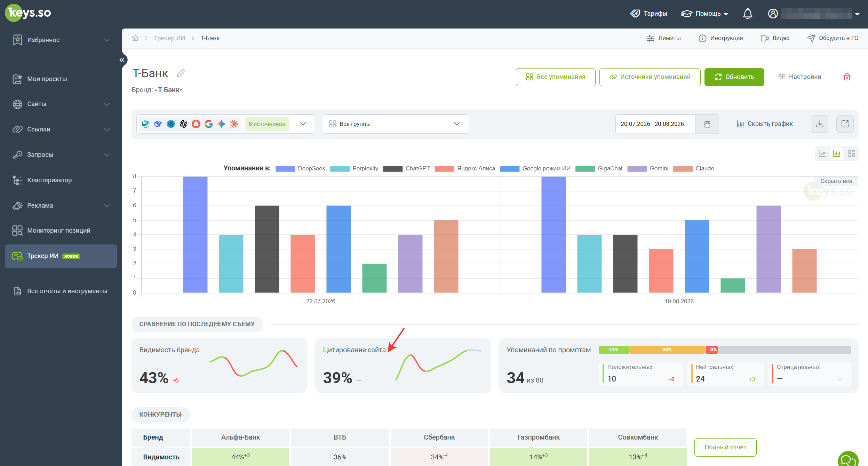The image size is (868, 466).
Task: Click the green Обновить button
Action: [x=734, y=77]
